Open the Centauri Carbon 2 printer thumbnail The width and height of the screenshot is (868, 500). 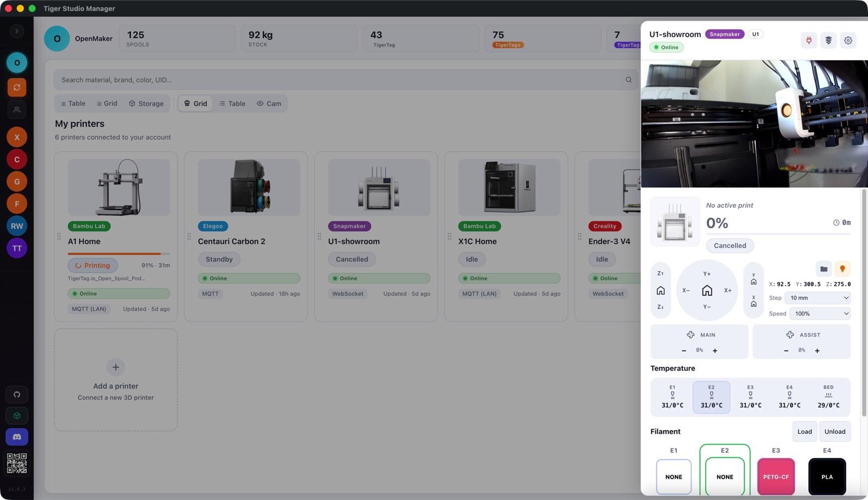[249, 187]
